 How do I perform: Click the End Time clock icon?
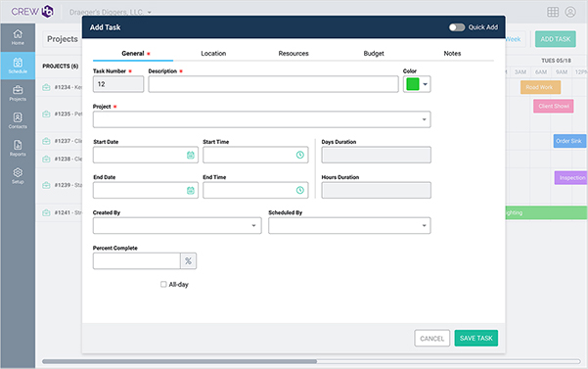point(300,190)
